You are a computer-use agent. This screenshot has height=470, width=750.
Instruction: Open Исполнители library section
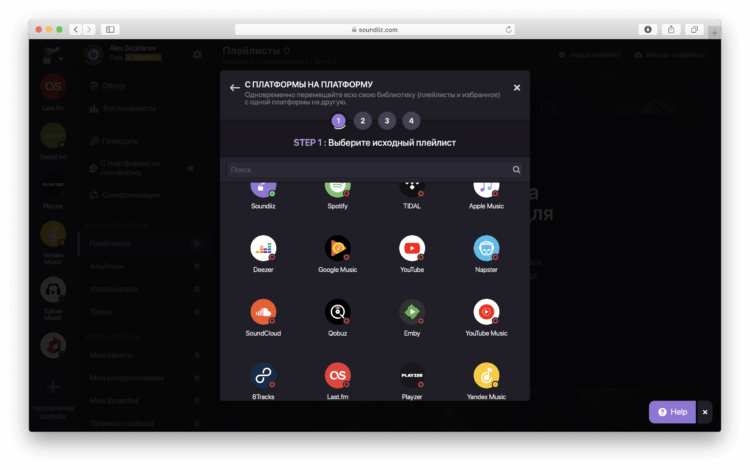tap(143, 289)
